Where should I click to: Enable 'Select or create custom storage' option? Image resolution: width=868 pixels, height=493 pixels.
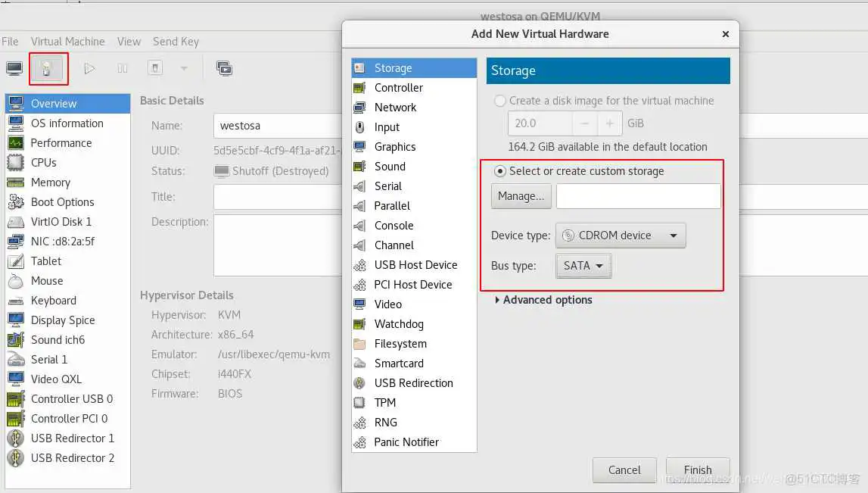point(500,171)
